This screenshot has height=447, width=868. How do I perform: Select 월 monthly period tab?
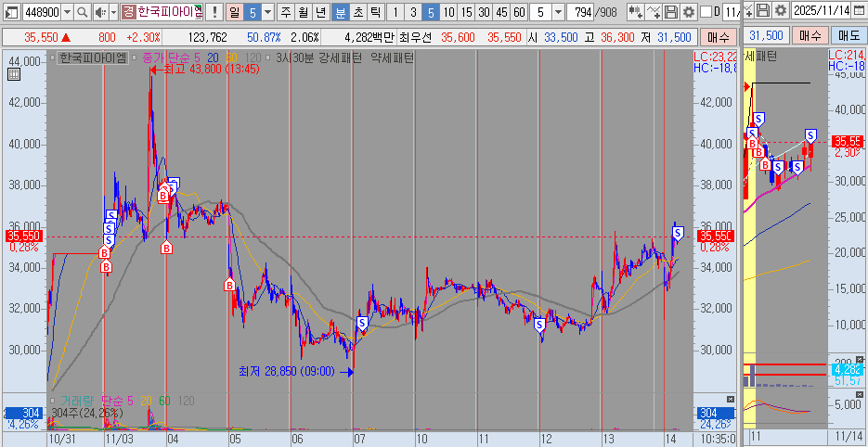pyautogui.click(x=304, y=12)
